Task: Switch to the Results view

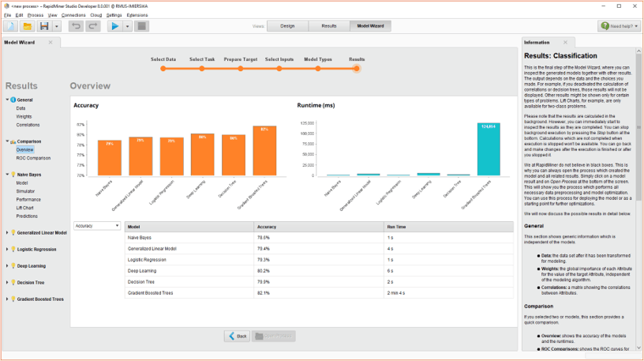Action: [x=328, y=26]
